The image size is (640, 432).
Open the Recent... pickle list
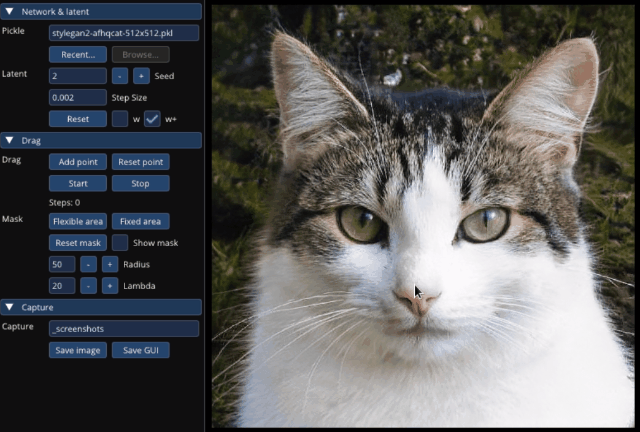(x=78, y=54)
